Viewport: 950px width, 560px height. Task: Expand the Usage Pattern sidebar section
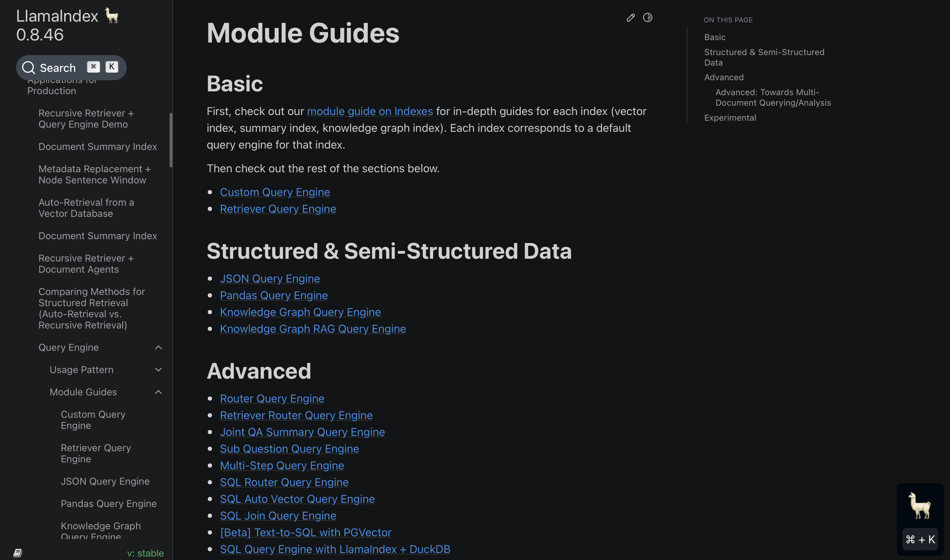coord(158,370)
